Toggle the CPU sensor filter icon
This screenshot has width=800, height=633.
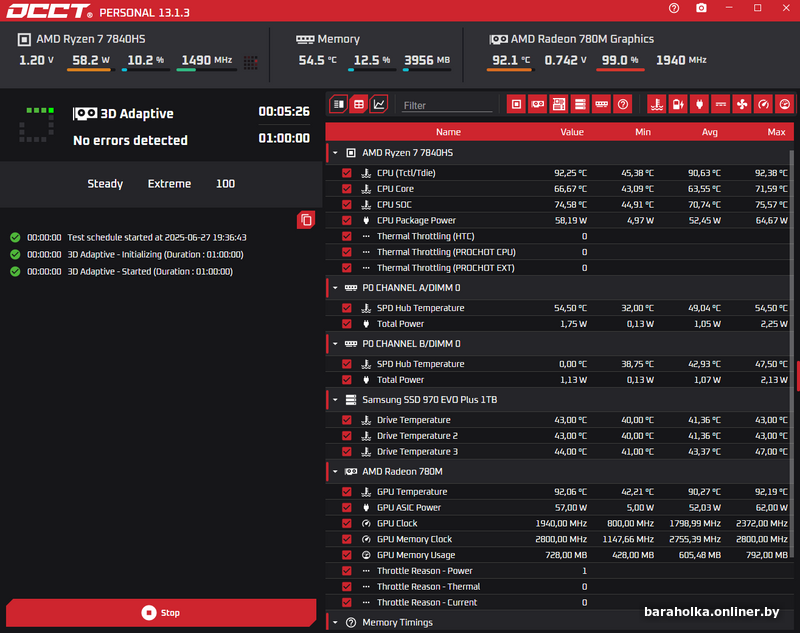pos(516,104)
